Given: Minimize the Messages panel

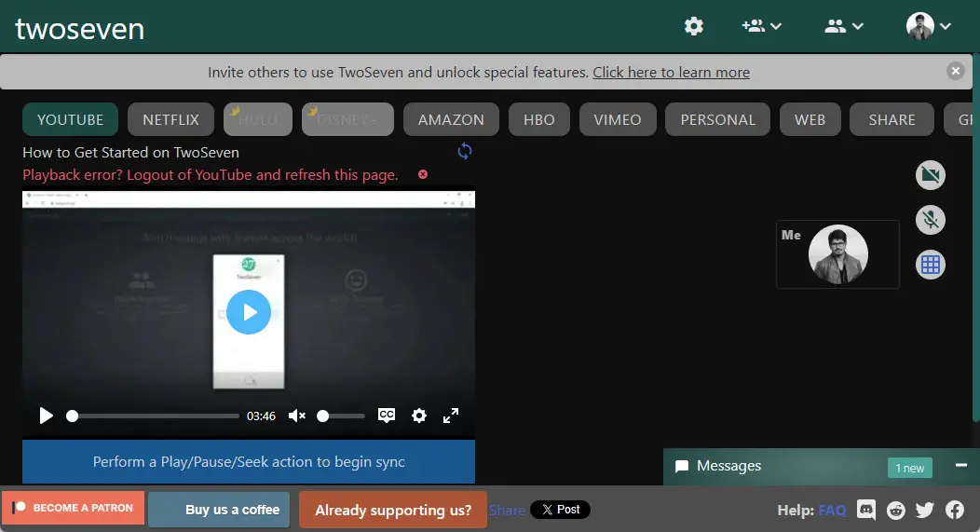Looking at the screenshot, I should click(961, 465).
